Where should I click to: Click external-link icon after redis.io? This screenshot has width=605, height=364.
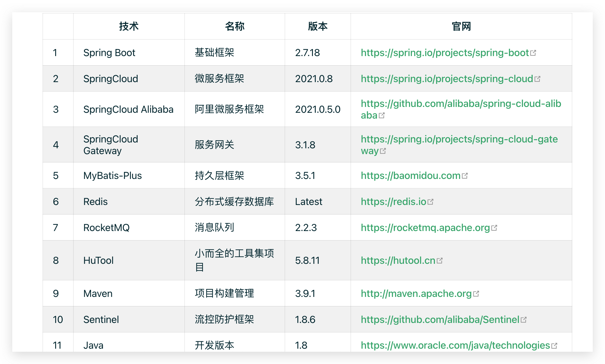click(x=431, y=202)
